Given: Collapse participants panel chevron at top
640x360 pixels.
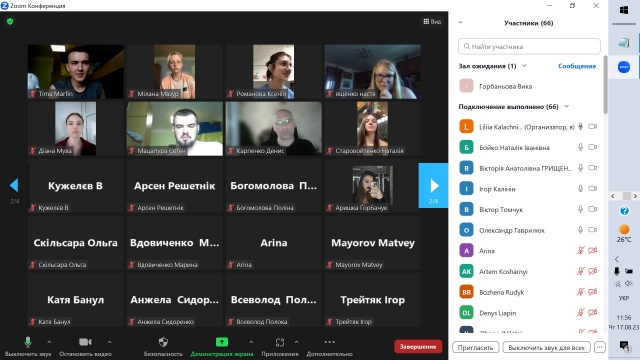Looking at the screenshot, I should tap(460, 22).
